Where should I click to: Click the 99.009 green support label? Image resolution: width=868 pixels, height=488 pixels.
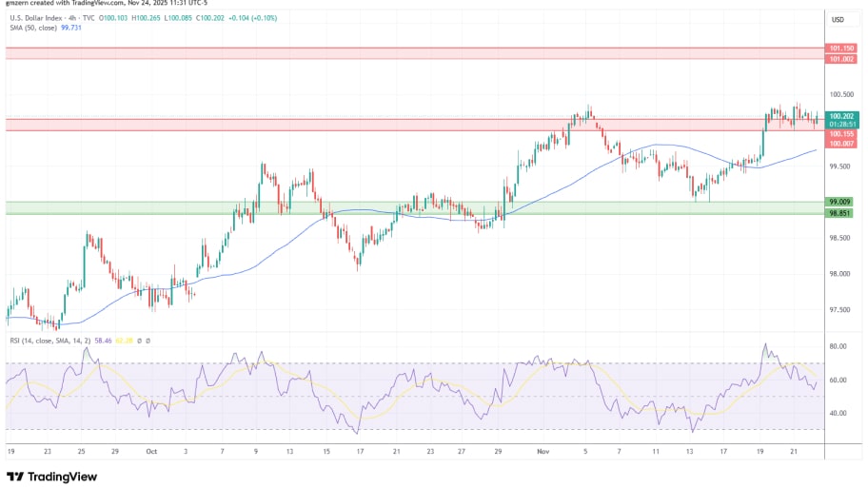[840, 203]
